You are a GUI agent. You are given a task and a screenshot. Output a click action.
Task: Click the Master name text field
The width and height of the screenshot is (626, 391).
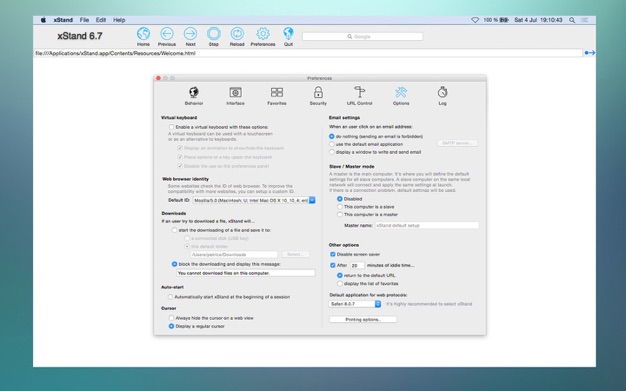pos(427,225)
